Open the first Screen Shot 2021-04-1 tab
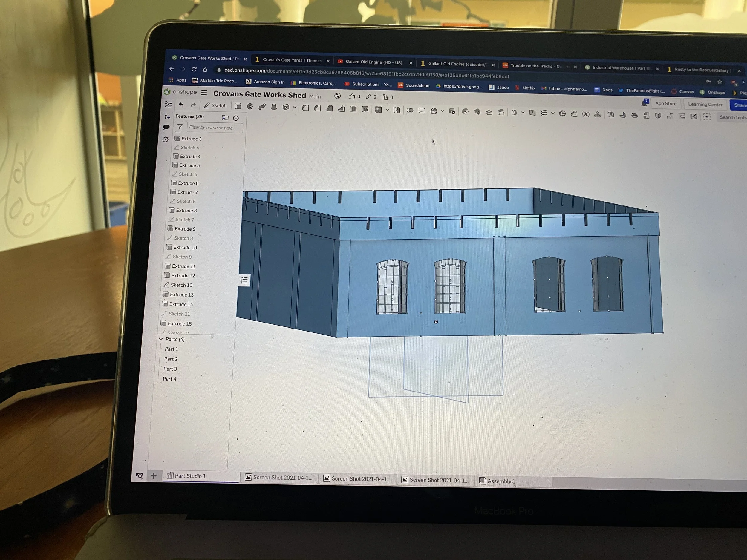Viewport: 747px width, 560px height. click(x=279, y=477)
